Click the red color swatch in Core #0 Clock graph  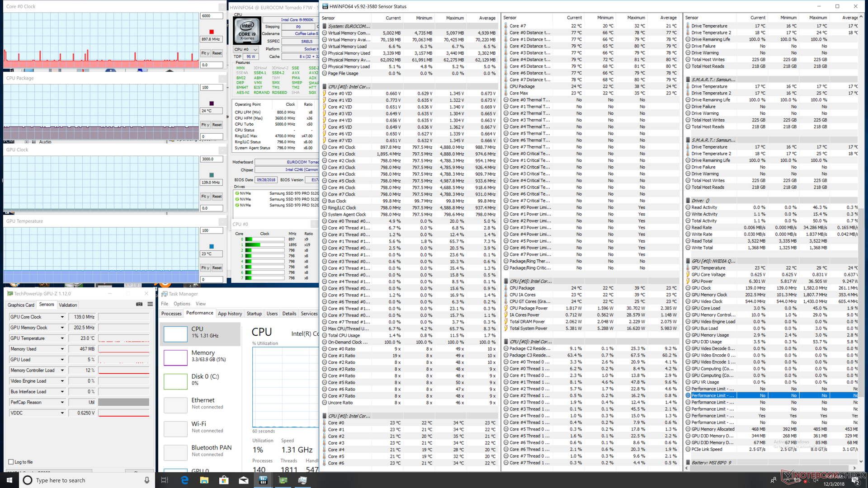[211, 32]
